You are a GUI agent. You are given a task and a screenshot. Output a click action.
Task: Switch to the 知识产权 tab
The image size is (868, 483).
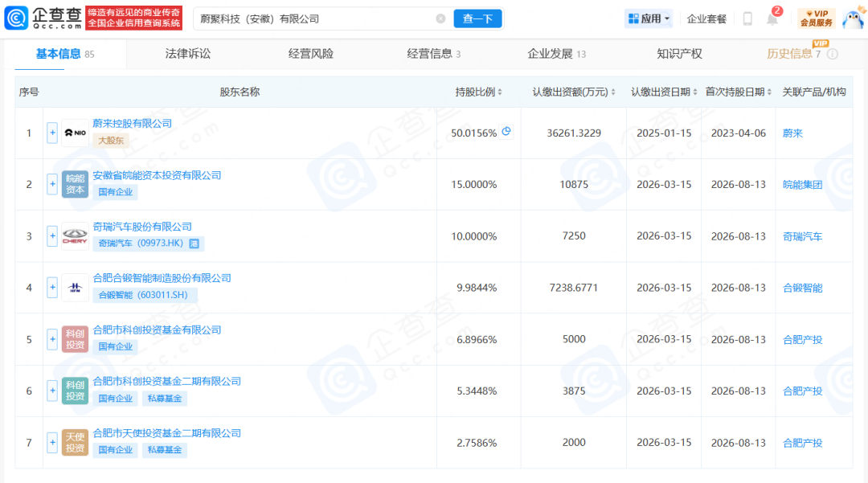679,54
